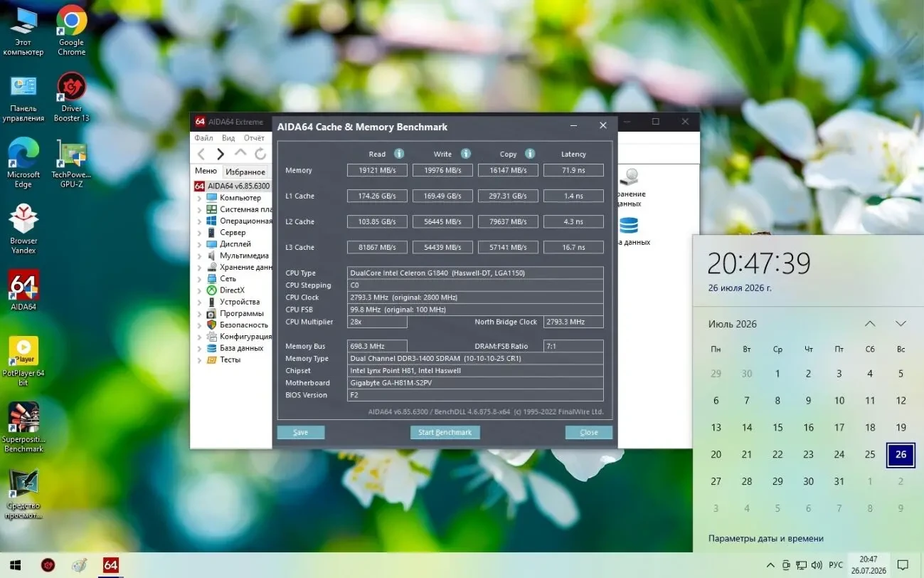The height and width of the screenshot is (578, 924).
Task: Launch TechPowerUp GPU-Z shortcut
Action: pos(71,163)
